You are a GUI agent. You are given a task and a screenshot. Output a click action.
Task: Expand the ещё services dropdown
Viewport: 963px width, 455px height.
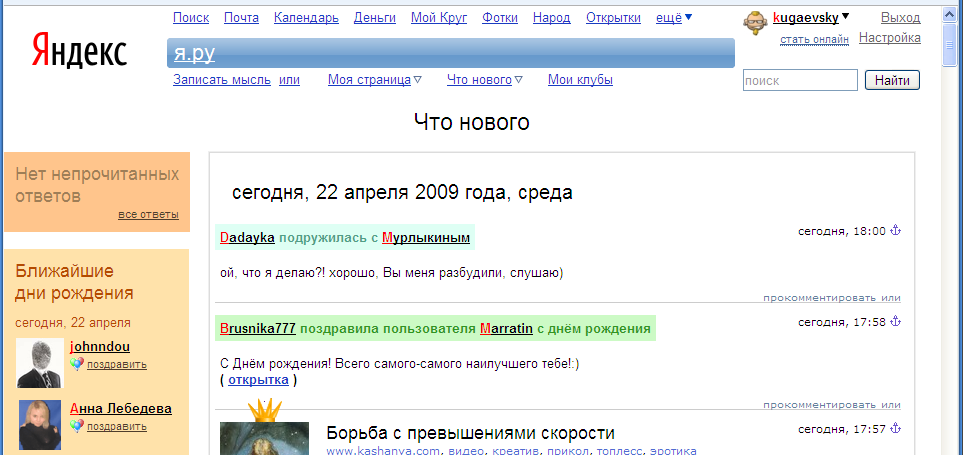point(688,18)
